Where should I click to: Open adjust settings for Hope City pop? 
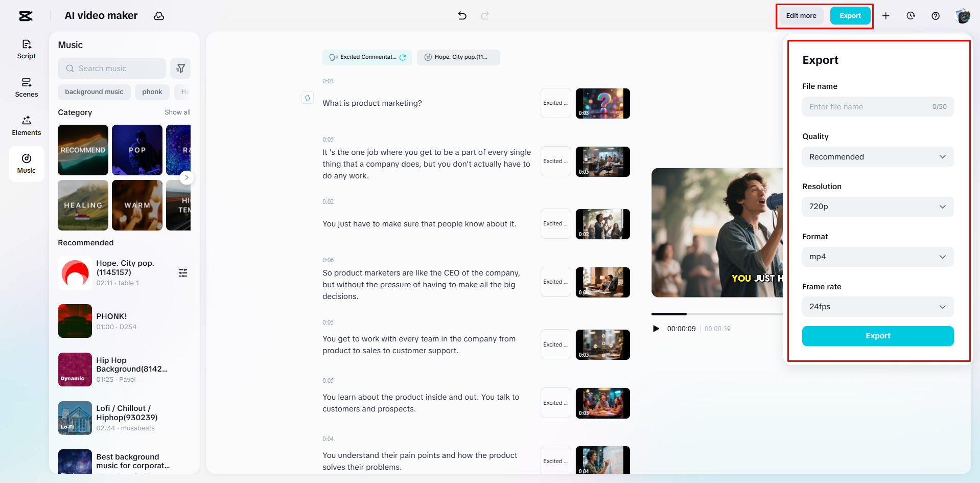(x=183, y=273)
